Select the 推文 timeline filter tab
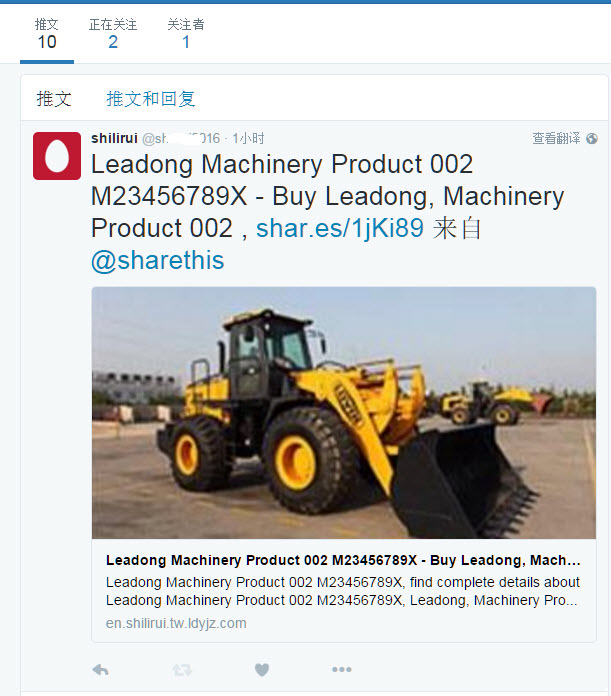Screen dimensions: 611x696 tap(54, 99)
